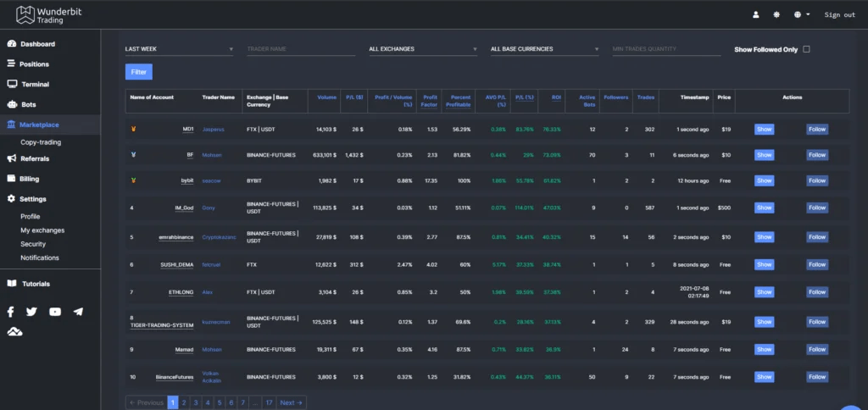The height and width of the screenshot is (410, 868).
Task: Open Tutorials page
Action: [29, 283]
